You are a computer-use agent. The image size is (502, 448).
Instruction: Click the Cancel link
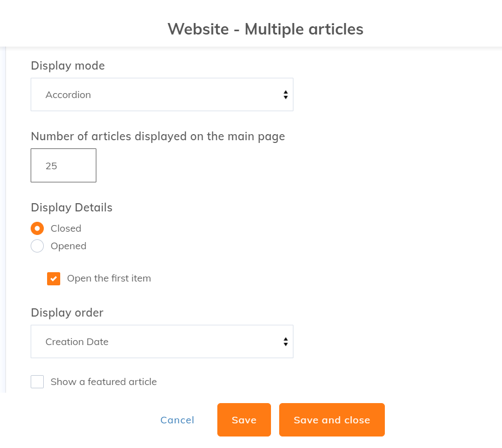pyautogui.click(x=177, y=420)
